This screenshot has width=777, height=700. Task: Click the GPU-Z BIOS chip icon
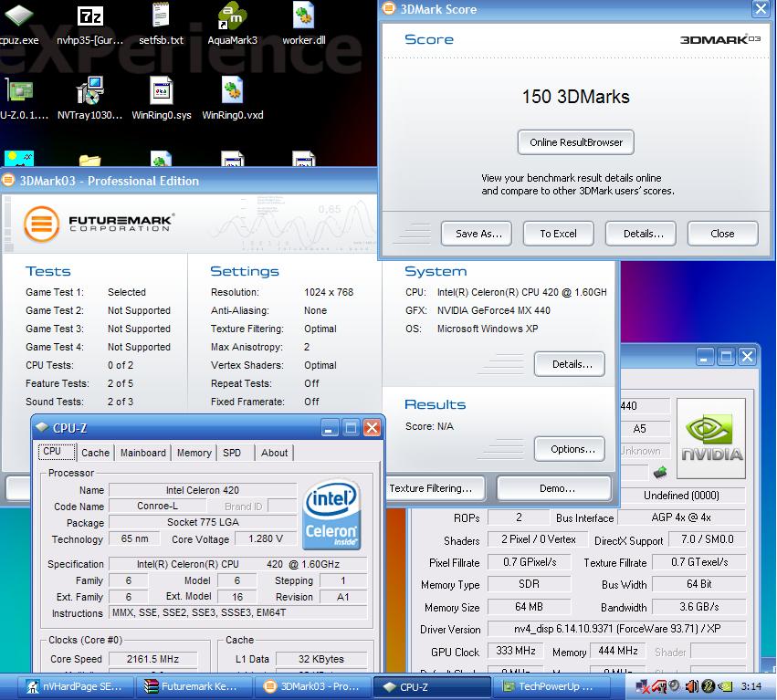(x=660, y=472)
